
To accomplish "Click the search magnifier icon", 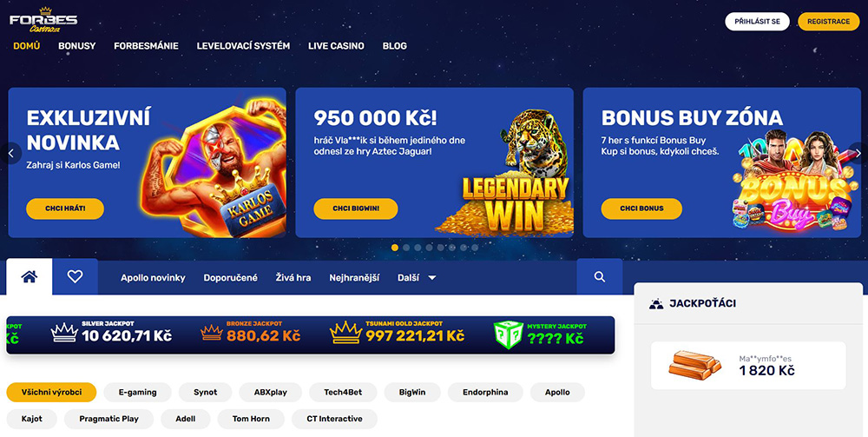I will coord(600,276).
